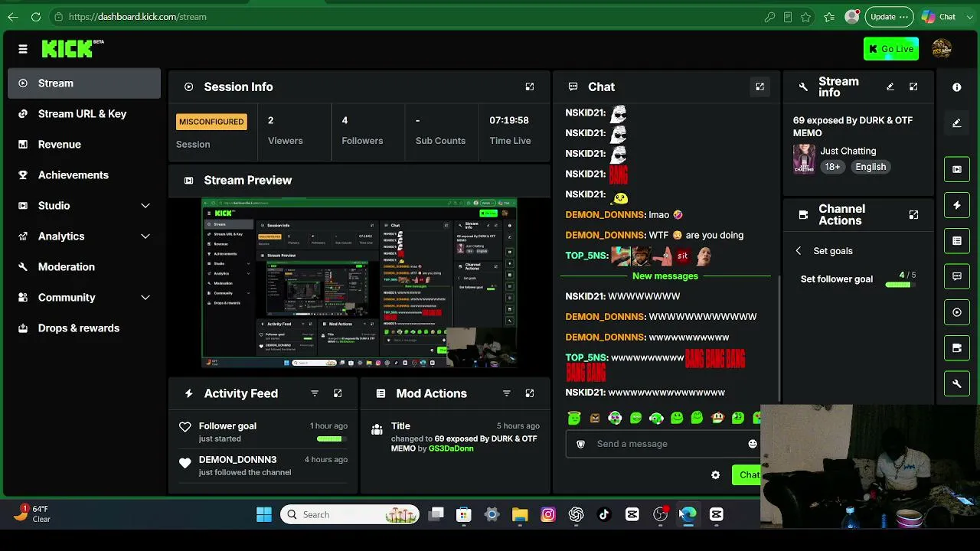Expand the Activity Feed panel
The image size is (980, 551).
click(338, 393)
